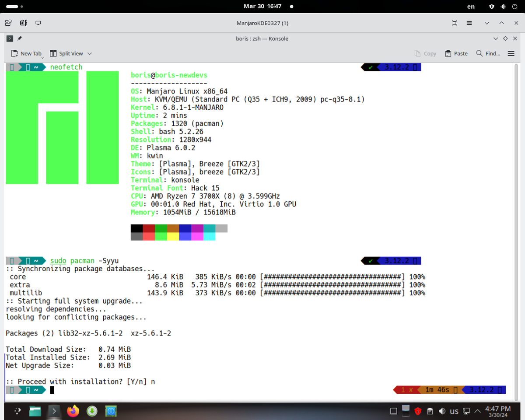Screen dimensions: 525x420
Task: Click the Proceed with installation? prompt line
Action: (80, 381)
